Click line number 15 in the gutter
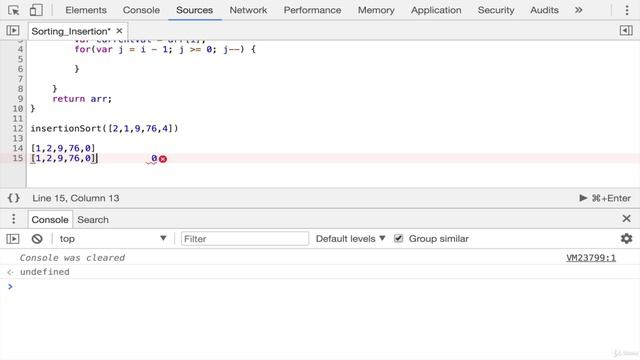 point(18,158)
